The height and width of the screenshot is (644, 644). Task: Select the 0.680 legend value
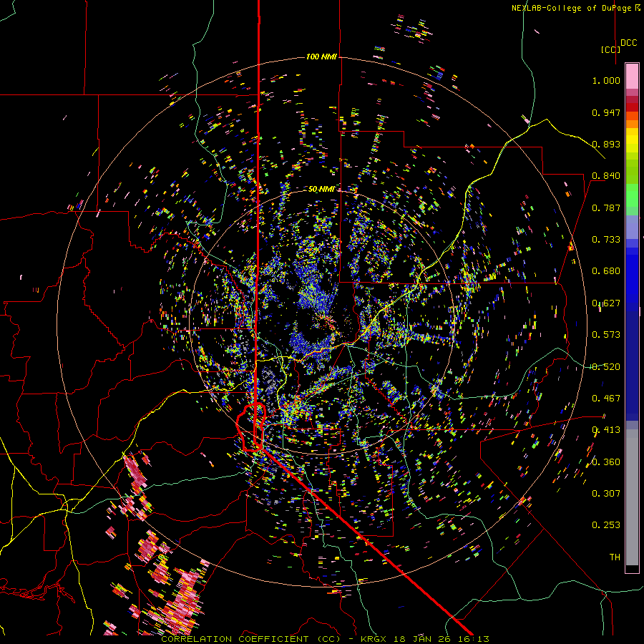606,271
